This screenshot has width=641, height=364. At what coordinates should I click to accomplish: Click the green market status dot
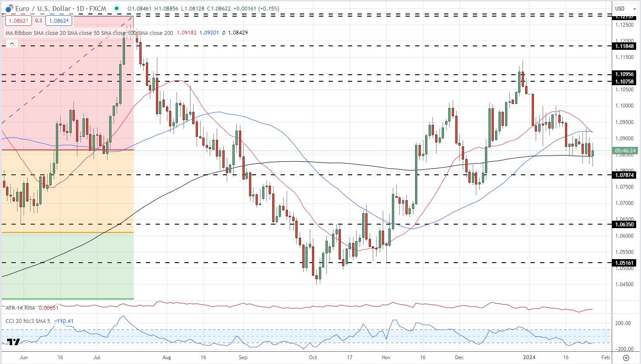[x=116, y=8]
